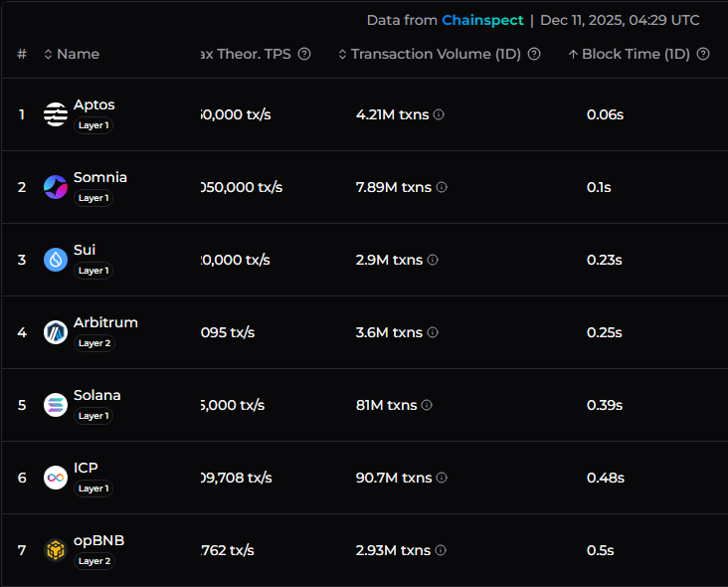Click the Arbitrum logo icon
Screen dimensions: 728x587
pos(56,332)
